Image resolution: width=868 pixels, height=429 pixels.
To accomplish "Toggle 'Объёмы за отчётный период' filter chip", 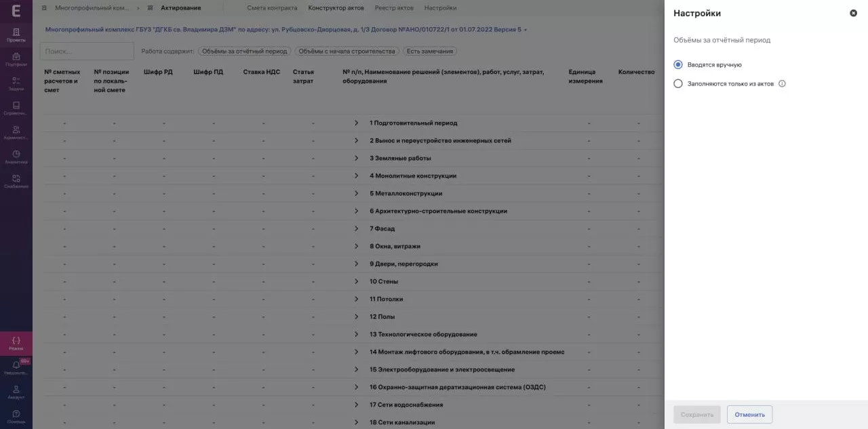I will pos(244,52).
